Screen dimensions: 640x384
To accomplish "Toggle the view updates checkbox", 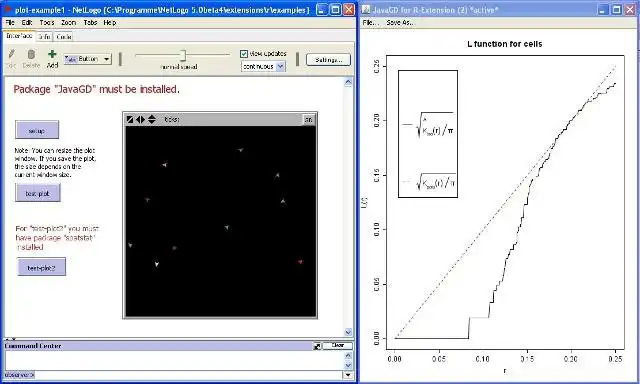I will [x=244, y=53].
